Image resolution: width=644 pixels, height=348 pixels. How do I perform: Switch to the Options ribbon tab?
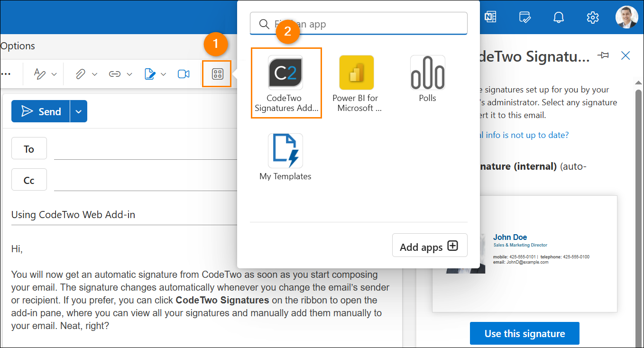(x=18, y=46)
